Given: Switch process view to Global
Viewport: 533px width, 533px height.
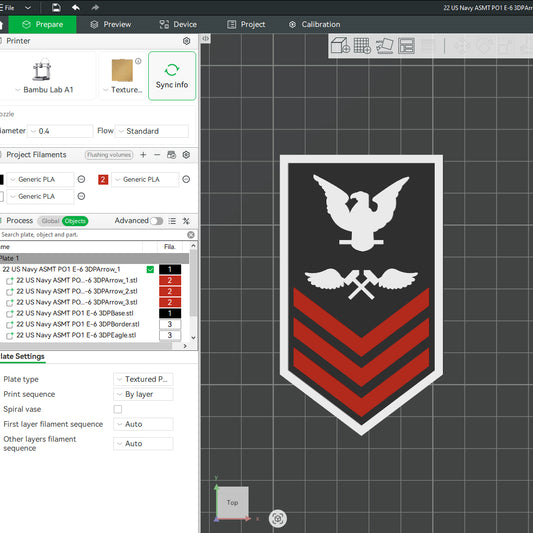Looking at the screenshot, I should pos(50,221).
